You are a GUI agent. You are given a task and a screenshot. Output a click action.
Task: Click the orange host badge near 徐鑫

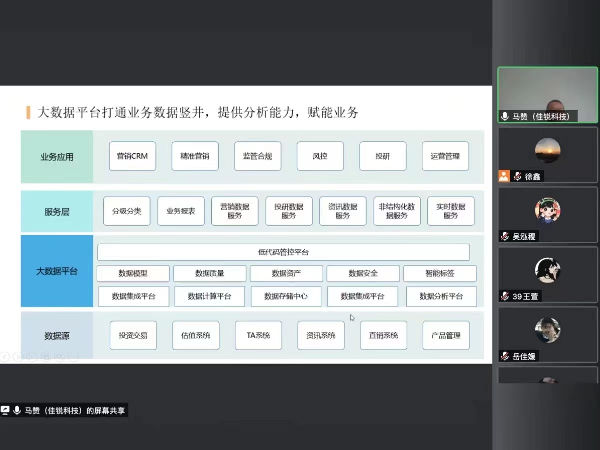(x=503, y=176)
